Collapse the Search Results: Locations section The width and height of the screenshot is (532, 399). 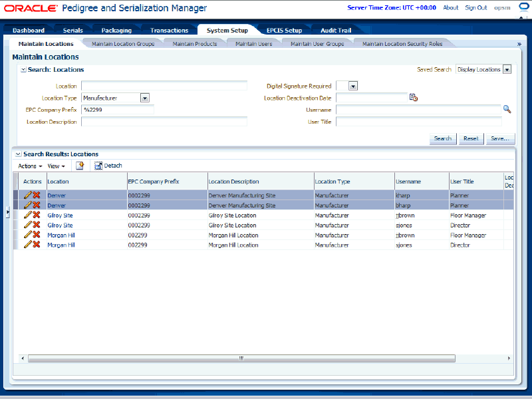click(19, 154)
